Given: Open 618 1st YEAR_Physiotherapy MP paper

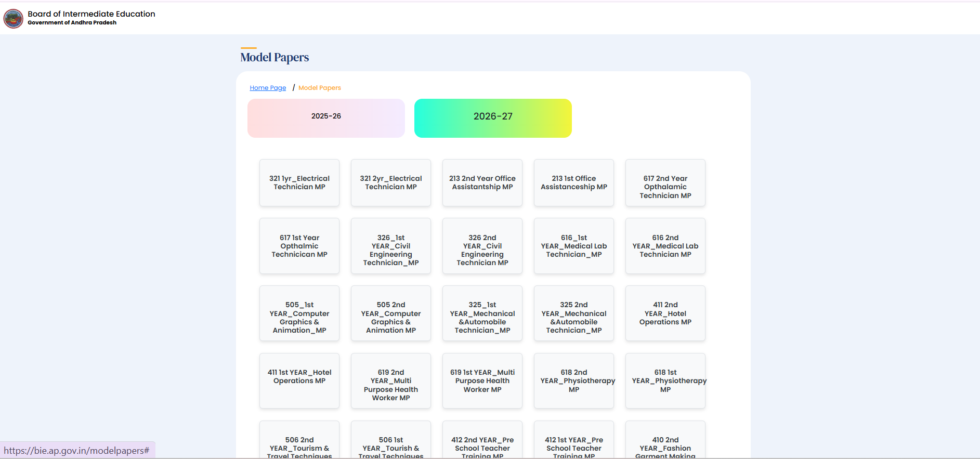Looking at the screenshot, I should tap(665, 381).
